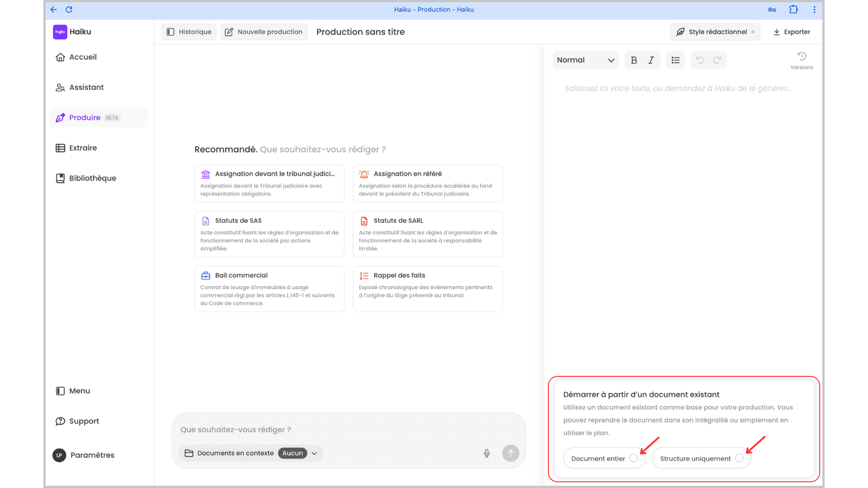
Task: Click the undo arrow in the editor toolbar
Action: click(x=700, y=60)
